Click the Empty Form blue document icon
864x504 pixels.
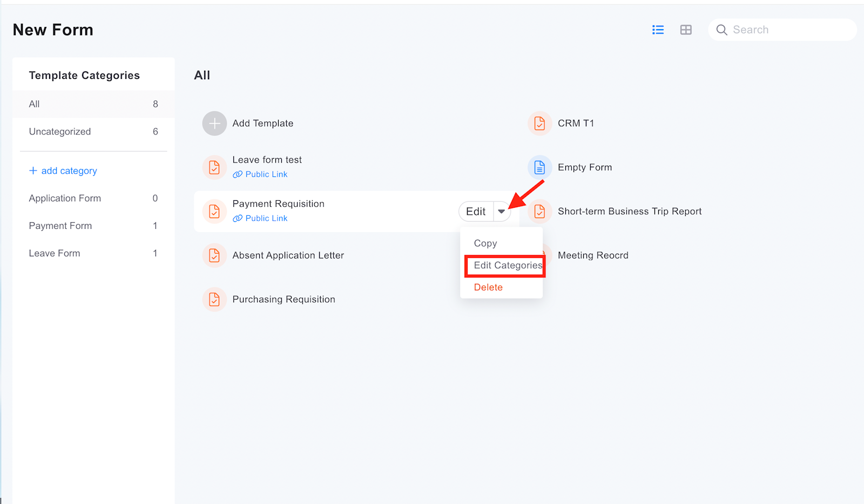point(539,167)
